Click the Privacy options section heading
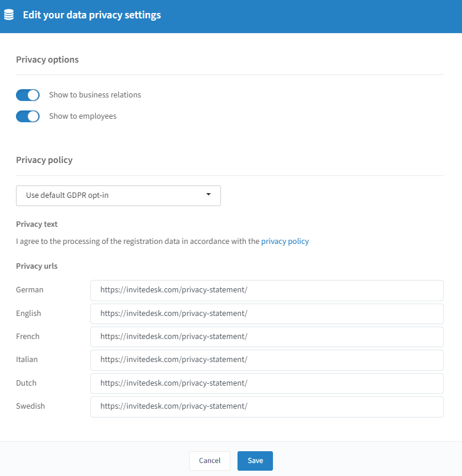 [x=47, y=60]
